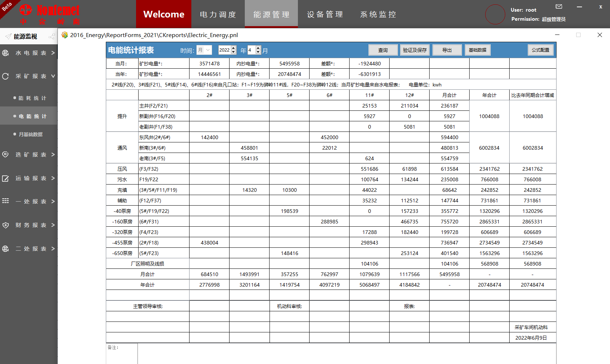The height and width of the screenshot is (364, 610).
Task: Click the round user avatar circle
Action: [495, 14]
